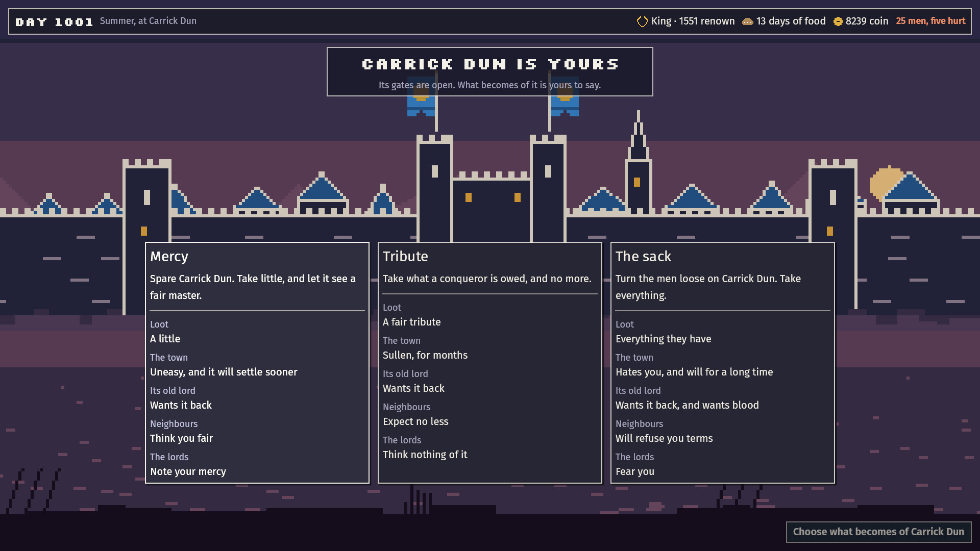The image size is (980, 551).
Task: Click Turn the men loose description
Action: point(708,287)
